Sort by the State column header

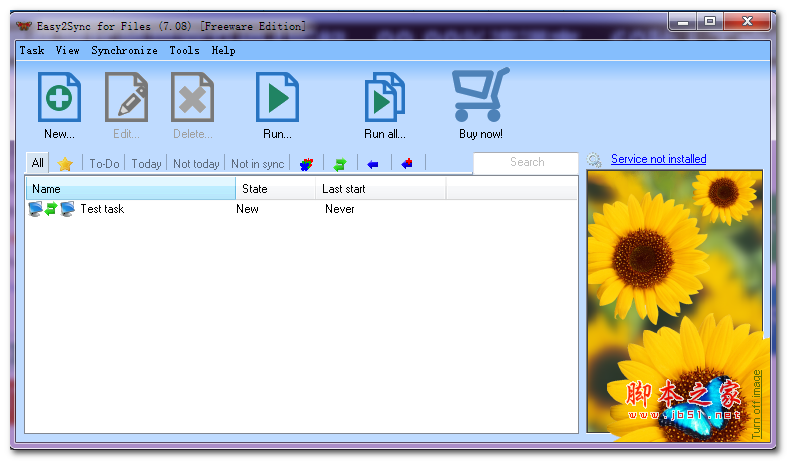pos(276,189)
